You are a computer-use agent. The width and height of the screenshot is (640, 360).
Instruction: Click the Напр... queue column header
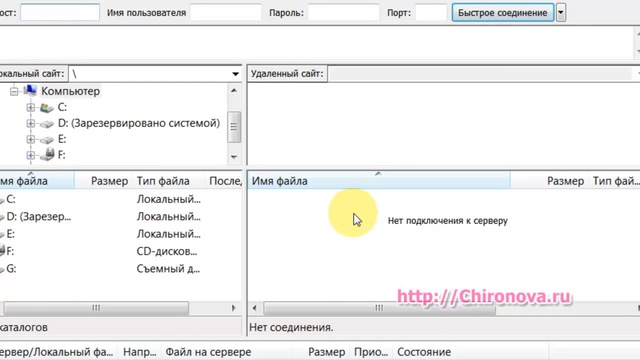[x=140, y=352]
